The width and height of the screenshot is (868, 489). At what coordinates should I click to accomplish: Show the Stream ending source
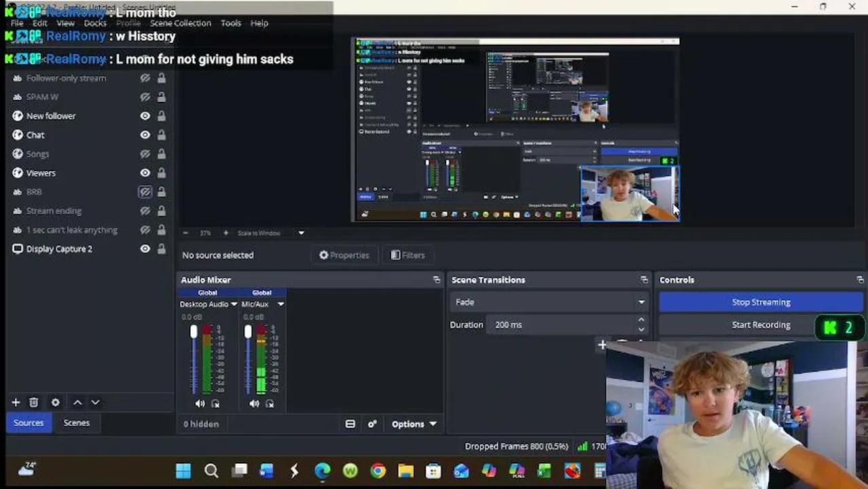[145, 211]
